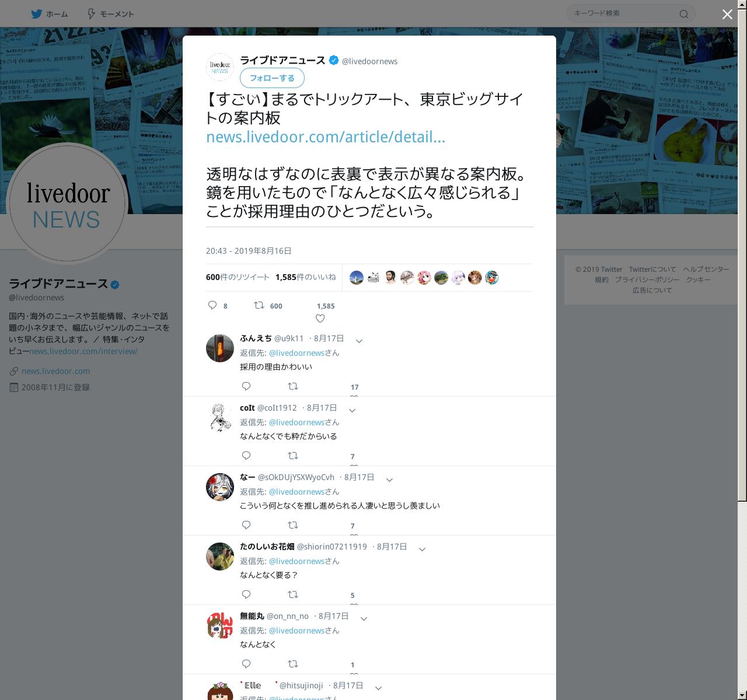This screenshot has height=700, width=747.
Task: Click the reply icon under the main tweet
Action: [212, 305]
